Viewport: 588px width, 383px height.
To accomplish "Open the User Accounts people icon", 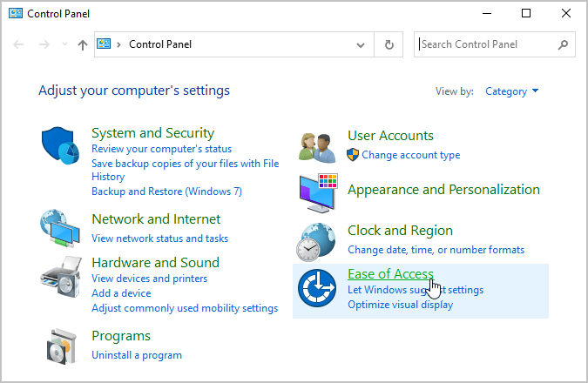I will pos(317,148).
